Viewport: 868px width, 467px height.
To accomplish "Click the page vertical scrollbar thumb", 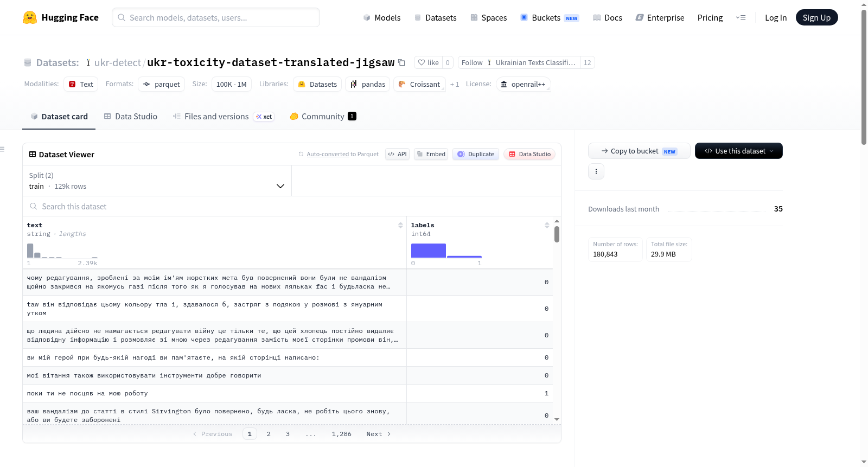I will pyautogui.click(x=864, y=77).
